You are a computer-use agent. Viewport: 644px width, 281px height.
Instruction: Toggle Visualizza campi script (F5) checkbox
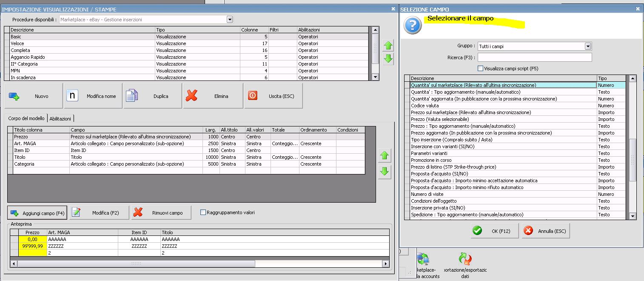click(x=480, y=69)
